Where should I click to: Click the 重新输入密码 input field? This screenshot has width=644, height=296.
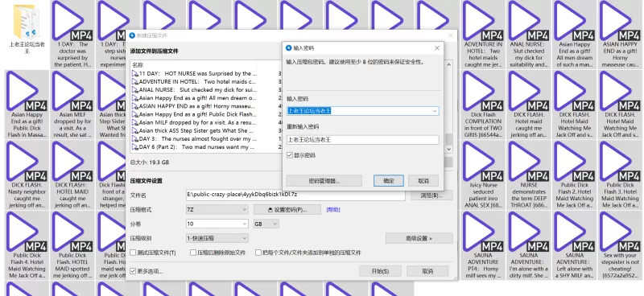coord(363,140)
